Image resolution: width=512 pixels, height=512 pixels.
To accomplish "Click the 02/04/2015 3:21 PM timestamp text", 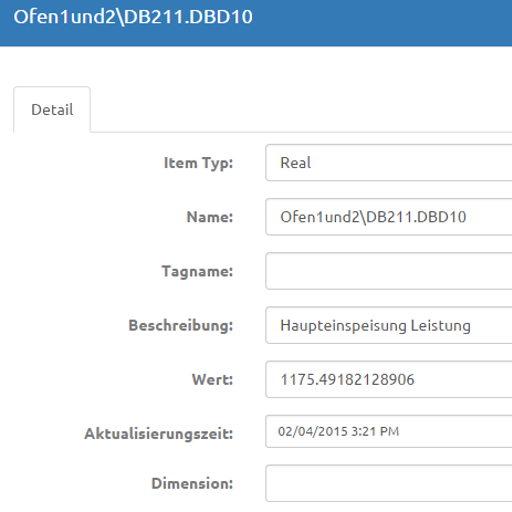I will [x=338, y=431].
